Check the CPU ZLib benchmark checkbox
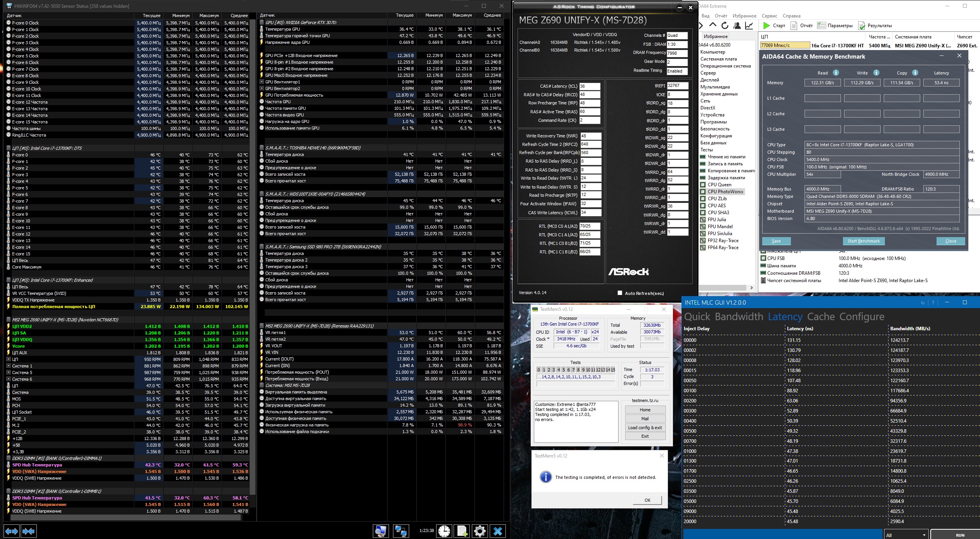 click(703, 199)
